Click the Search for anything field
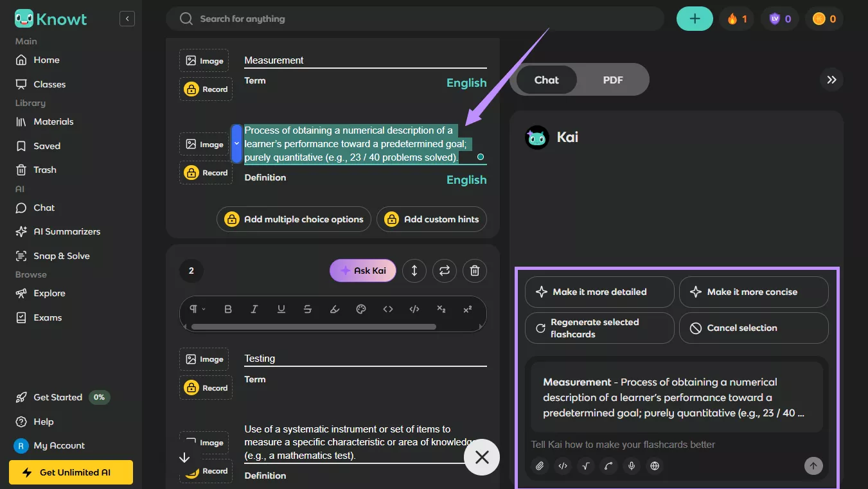 [x=414, y=19]
